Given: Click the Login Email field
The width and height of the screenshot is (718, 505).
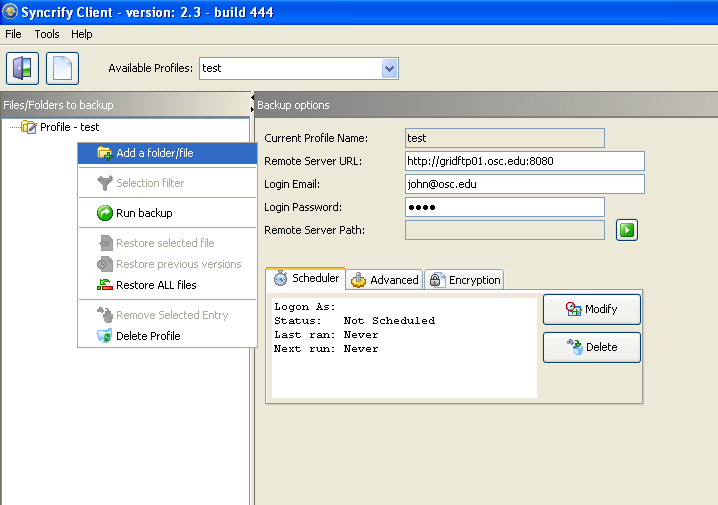Looking at the screenshot, I should pos(525,184).
